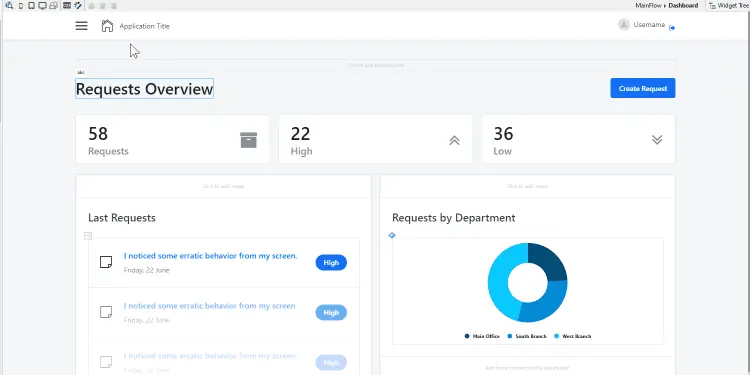Image resolution: width=750 pixels, height=375 pixels.
Task: Select the phone device preview icon
Action: click(x=21, y=6)
